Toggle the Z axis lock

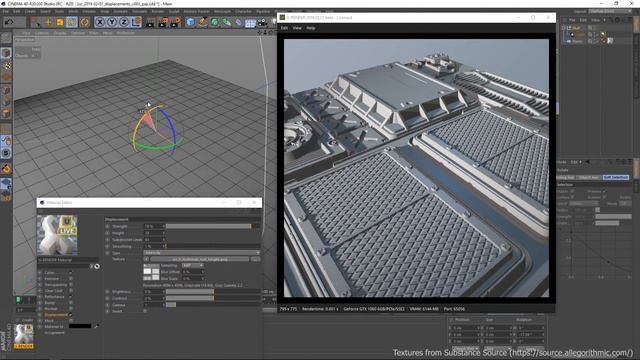(x=124, y=22)
